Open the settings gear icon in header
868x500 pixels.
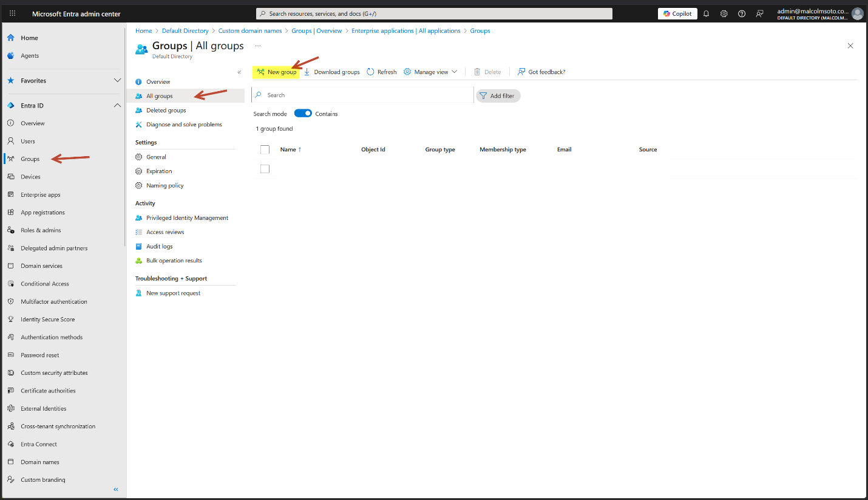click(x=724, y=14)
